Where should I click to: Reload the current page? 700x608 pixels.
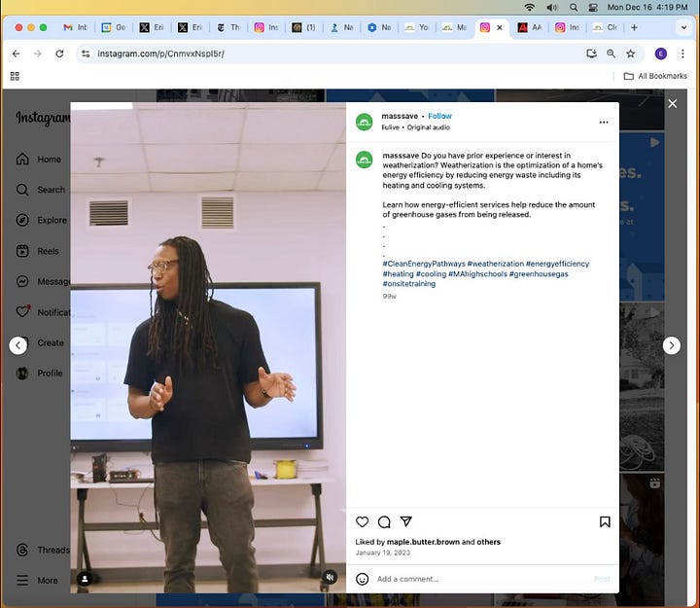(59, 54)
